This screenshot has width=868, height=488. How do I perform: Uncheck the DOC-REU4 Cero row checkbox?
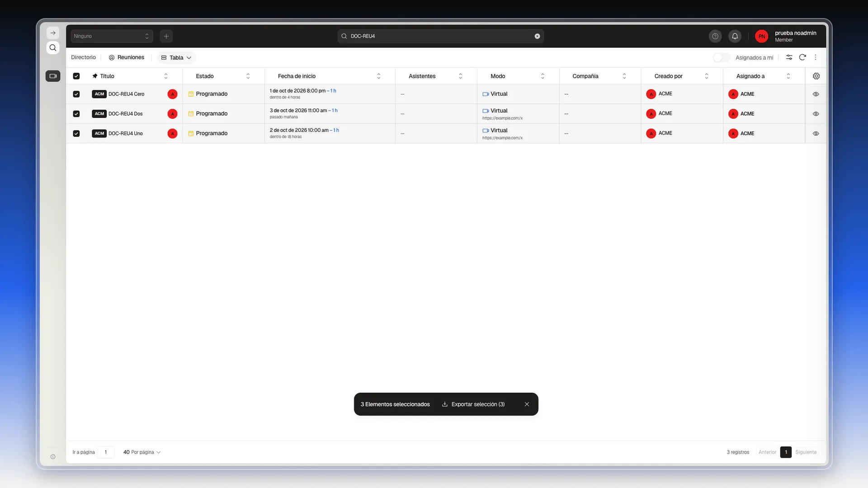click(76, 94)
